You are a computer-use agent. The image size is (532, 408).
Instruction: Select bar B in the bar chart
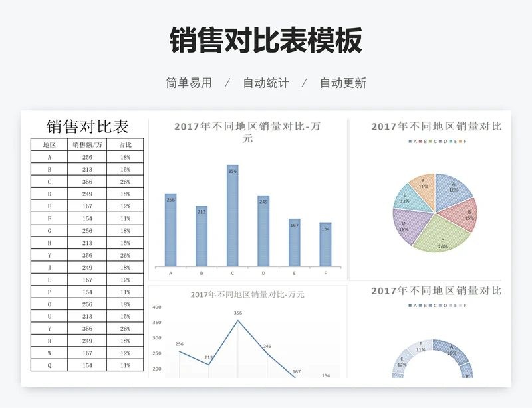pyautogui.click(x=201, y=236)
